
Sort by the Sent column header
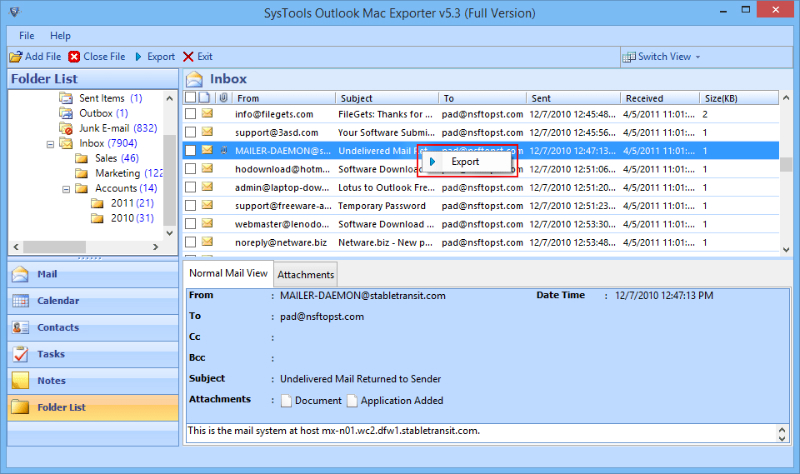[x=573, y=98]
